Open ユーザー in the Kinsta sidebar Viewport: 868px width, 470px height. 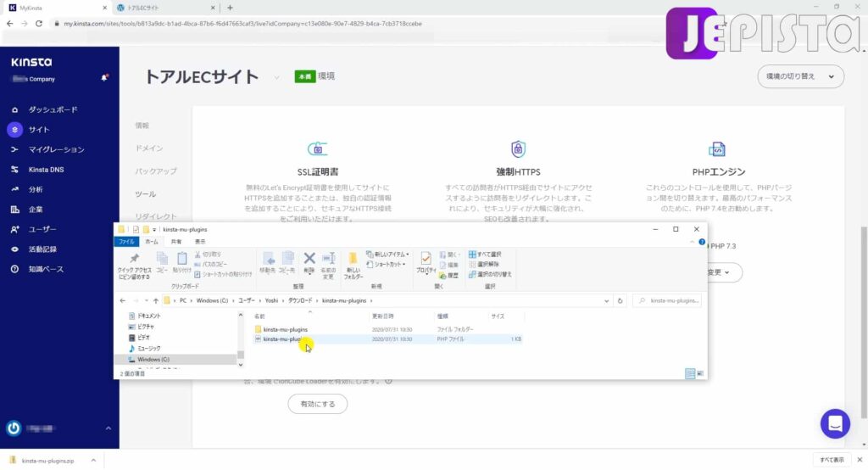point(42,229)
